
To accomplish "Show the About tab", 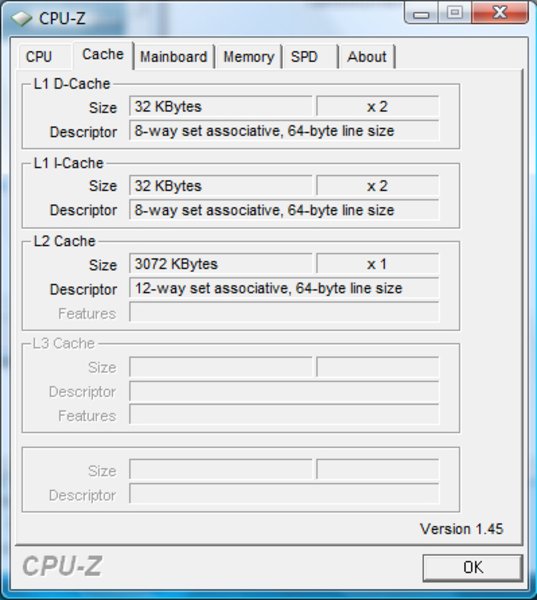I will click(x=367, y=57).
